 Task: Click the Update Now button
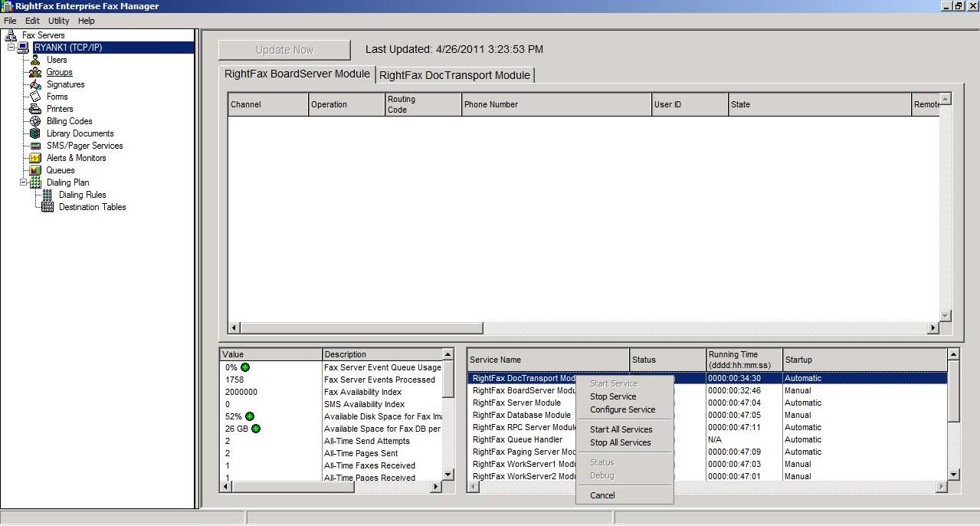[x=284, y=50]
